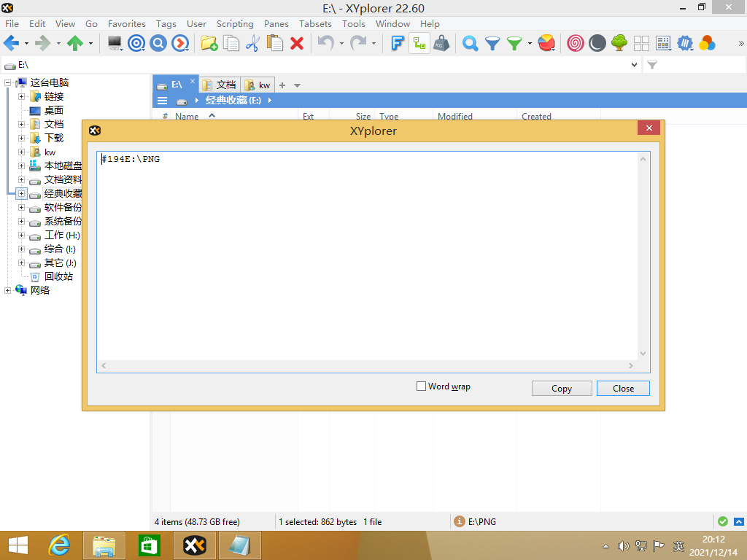Expand the 网络 tree node
Image resolution: width=747 pixels, height=560 pixels.
tap(8, 290)
